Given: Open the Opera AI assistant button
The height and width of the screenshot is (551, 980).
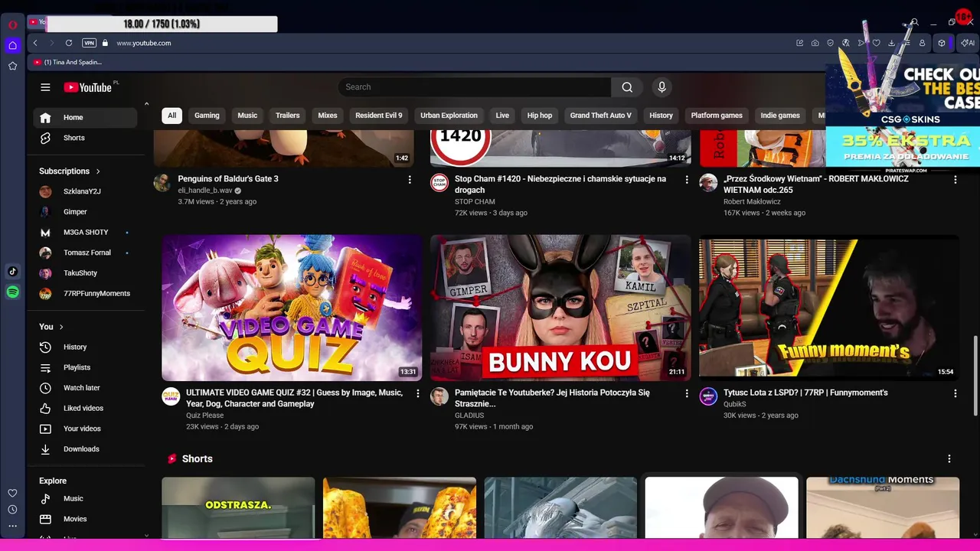Looking at the screenshot, I should [x=967, y=43].
